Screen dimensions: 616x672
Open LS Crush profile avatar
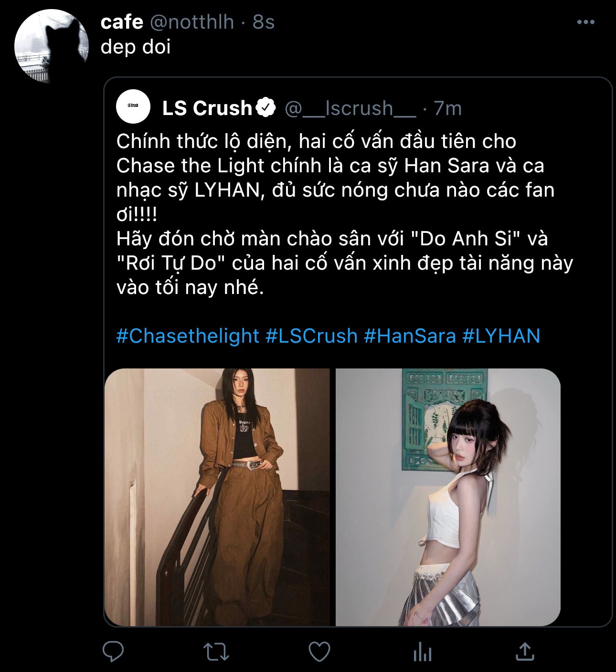click(x=133, y=106)
